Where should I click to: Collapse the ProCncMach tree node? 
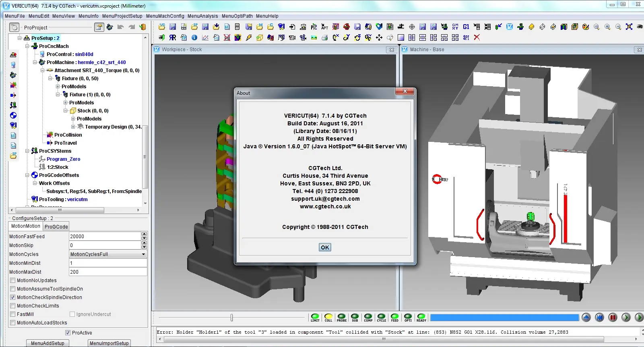(x=27, y=46)
